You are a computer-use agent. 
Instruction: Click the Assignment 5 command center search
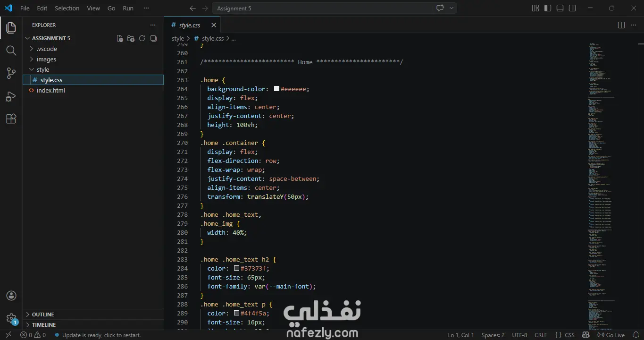tap(322, 8)
